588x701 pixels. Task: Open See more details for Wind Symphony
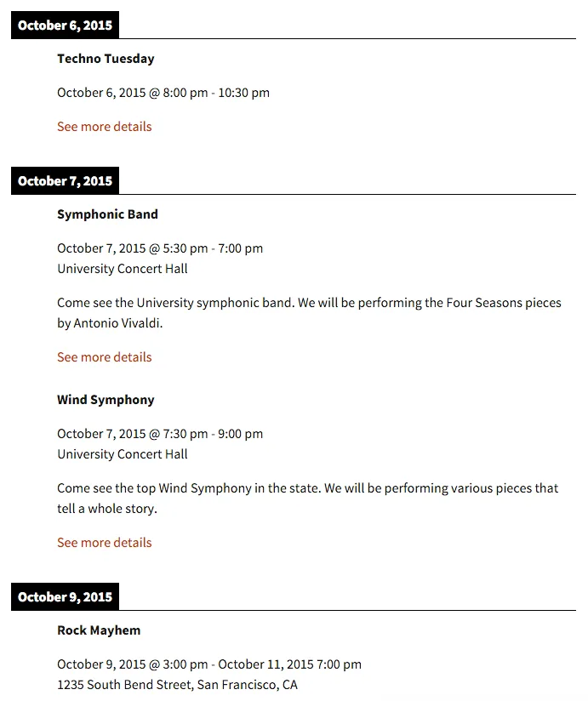[x=104, y=543]
